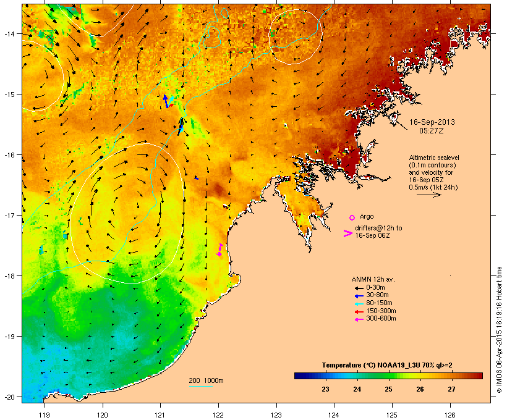Click the latitude axis label -18

[x=9, y=275]
